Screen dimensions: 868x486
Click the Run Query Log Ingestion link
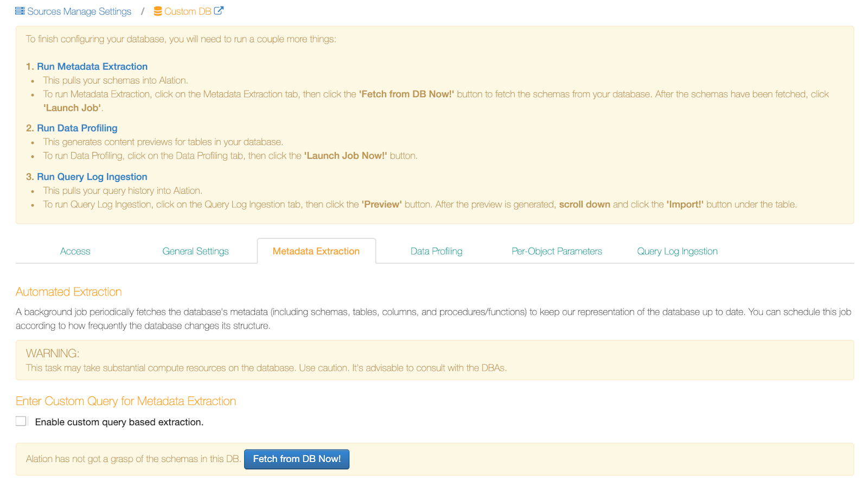coord(92,177)
